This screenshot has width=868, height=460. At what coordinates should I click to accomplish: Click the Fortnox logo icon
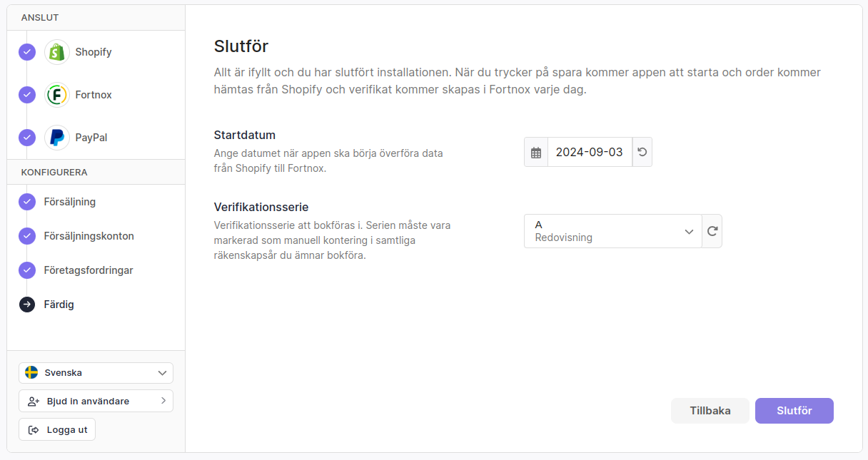pyautogui.click(x=57, y=95)
